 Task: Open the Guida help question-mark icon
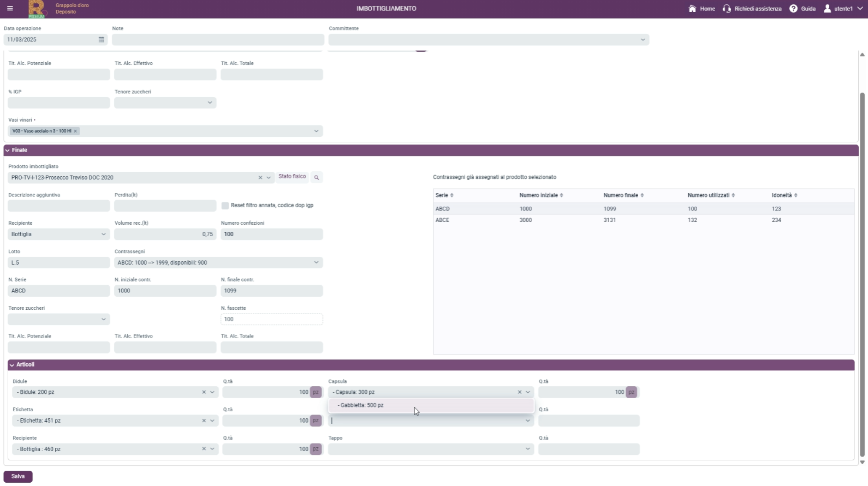coord(793,9)
